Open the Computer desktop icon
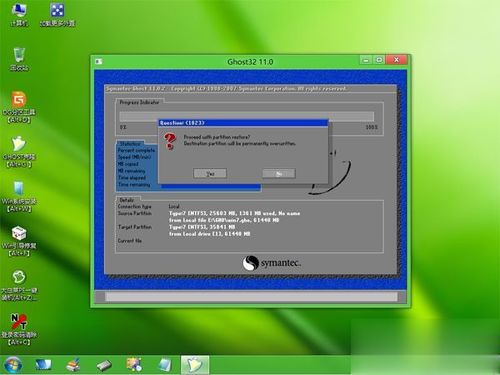Viewport: 500px width, 375px height. click(19, 14)
